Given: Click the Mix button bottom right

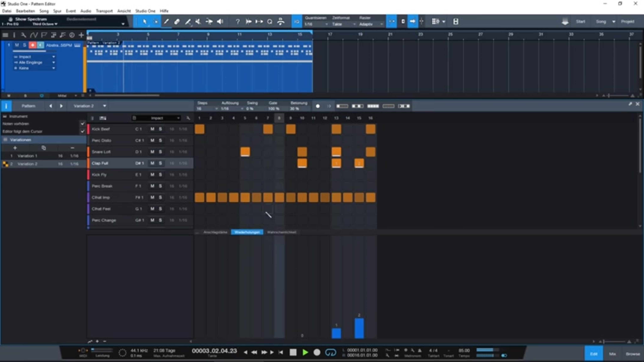Looking at the screenshot, I should (612, 354).
